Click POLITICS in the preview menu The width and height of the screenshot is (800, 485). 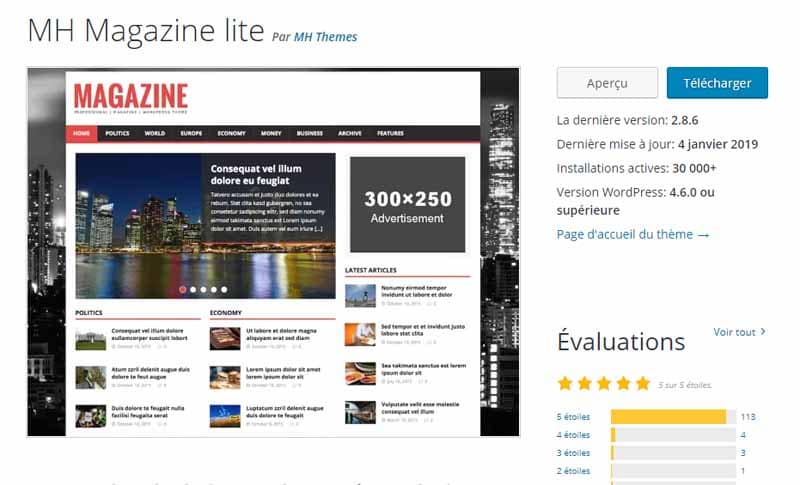coord(117,133)
